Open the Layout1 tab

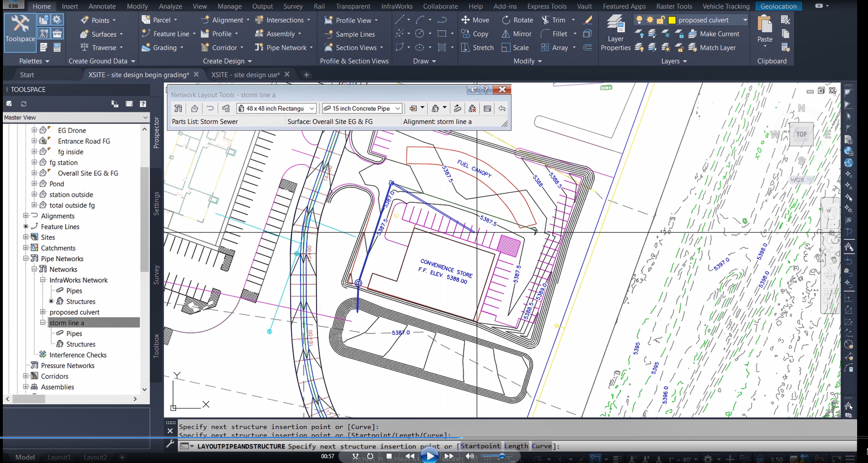point(59,457)
